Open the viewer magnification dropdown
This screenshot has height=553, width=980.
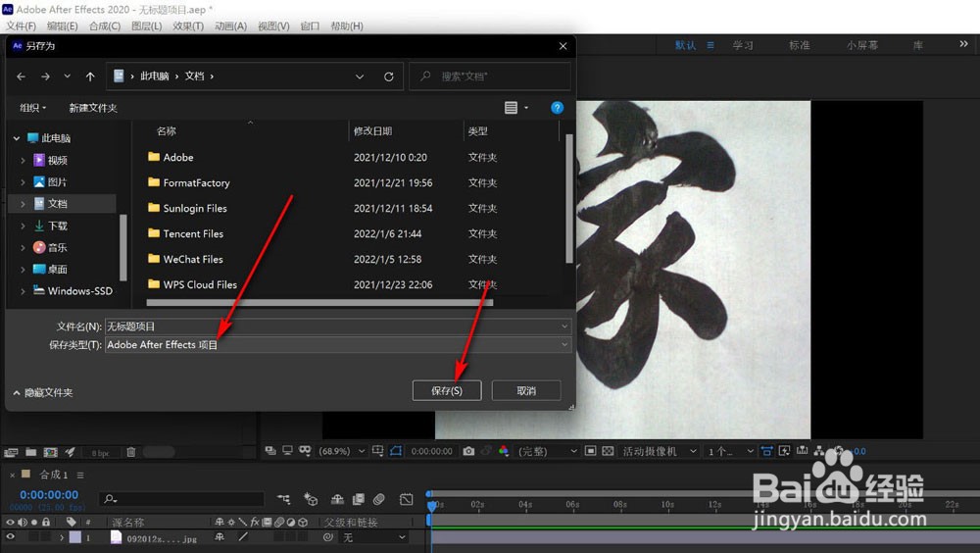pyautogui.click(x=341, y=451)
